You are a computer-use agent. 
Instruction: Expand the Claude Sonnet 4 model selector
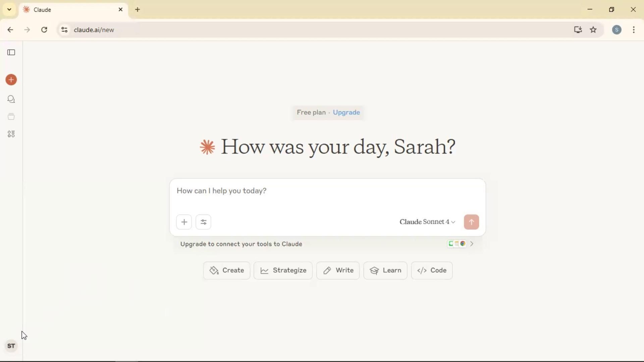[x=427, y=222]
